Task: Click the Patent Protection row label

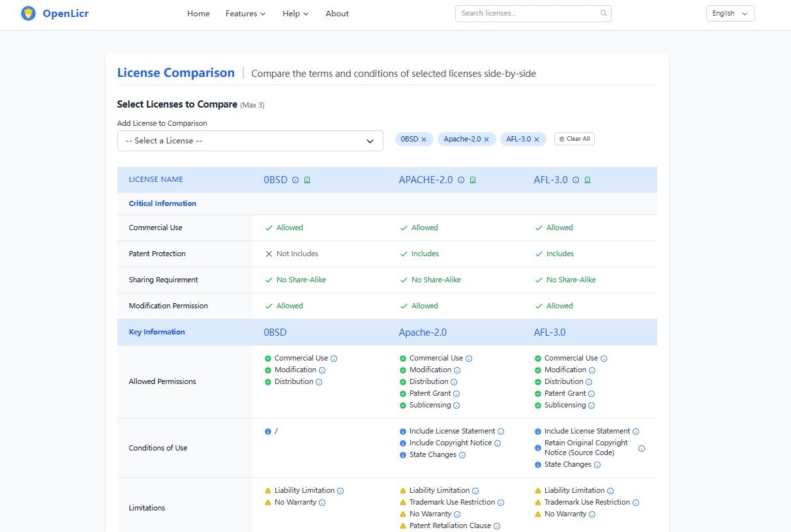Action: click(x=157, y=254)
